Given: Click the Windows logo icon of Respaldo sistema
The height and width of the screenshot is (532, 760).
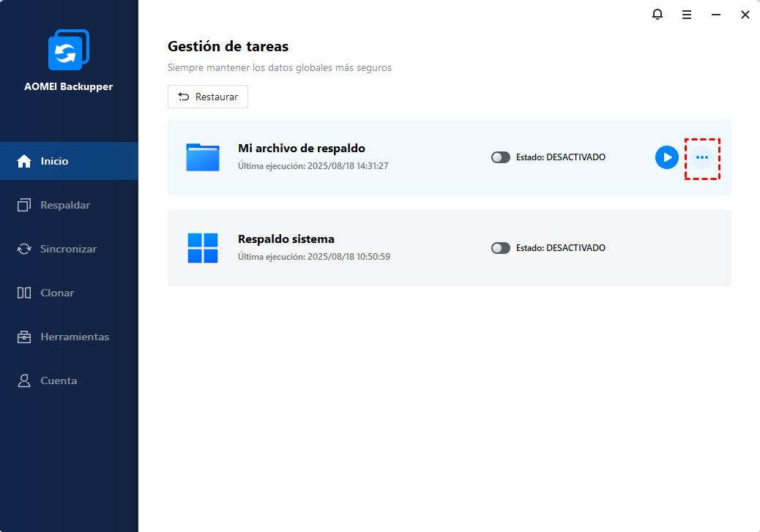Looking at the screenshot, I should (x=203, y=248).
